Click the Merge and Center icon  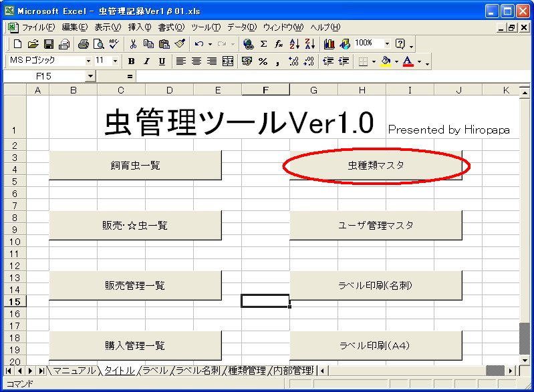click(227, 61)
